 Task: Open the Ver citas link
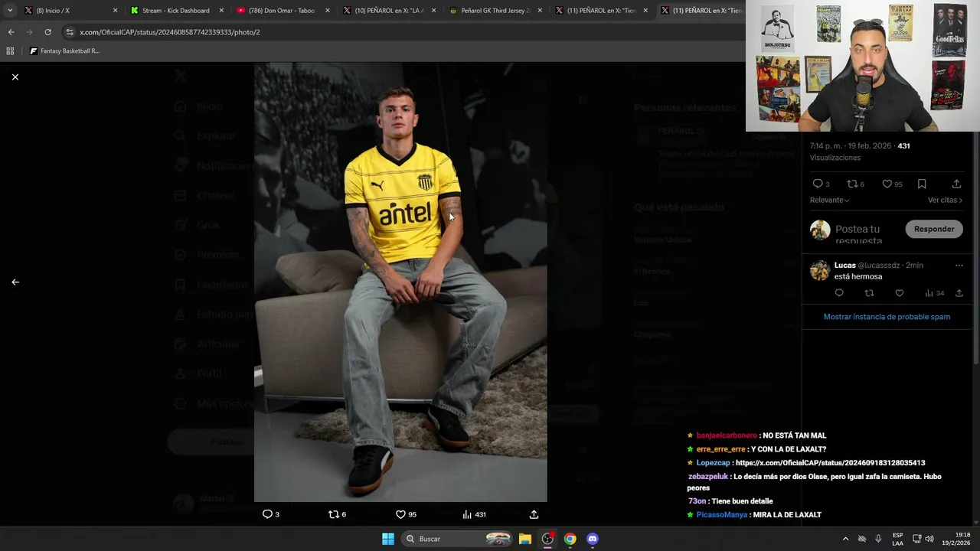point(945,200)
